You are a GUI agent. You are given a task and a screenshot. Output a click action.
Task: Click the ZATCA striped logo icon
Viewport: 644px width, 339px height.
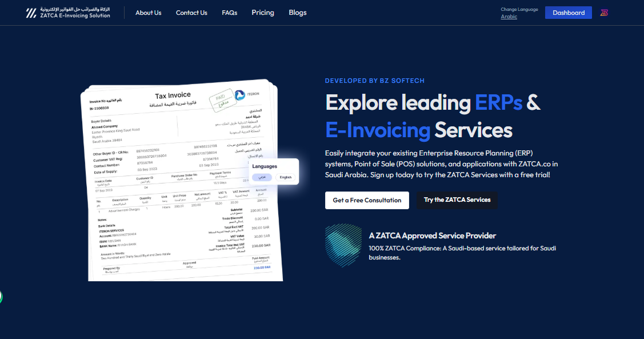tap(31, 13)
